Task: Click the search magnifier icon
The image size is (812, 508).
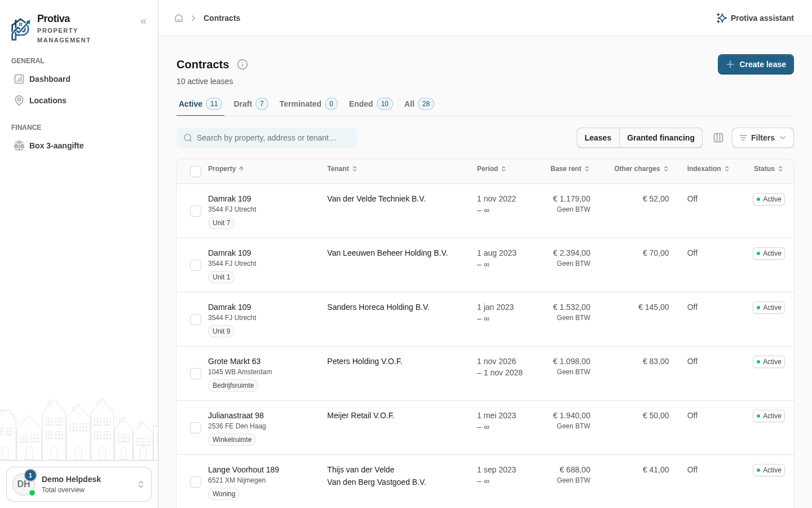Action: pyautogui.click(x=188, y=138)
